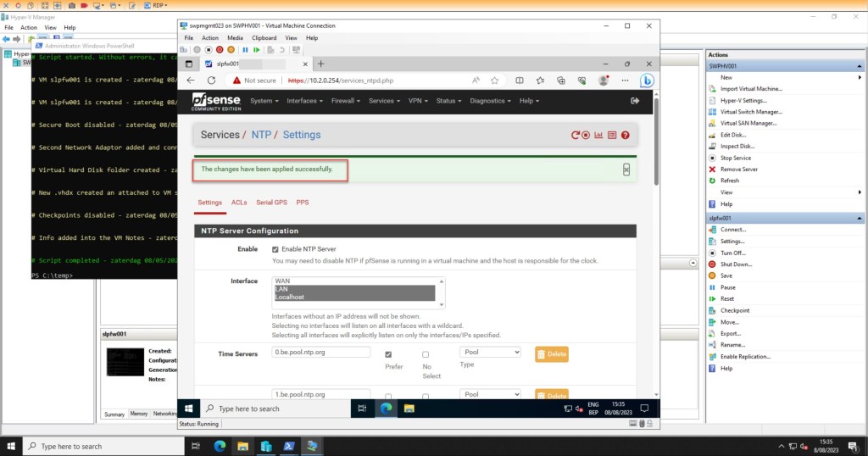
Task: Select LAN in the Interface list
Action: (x=354, y=289)
